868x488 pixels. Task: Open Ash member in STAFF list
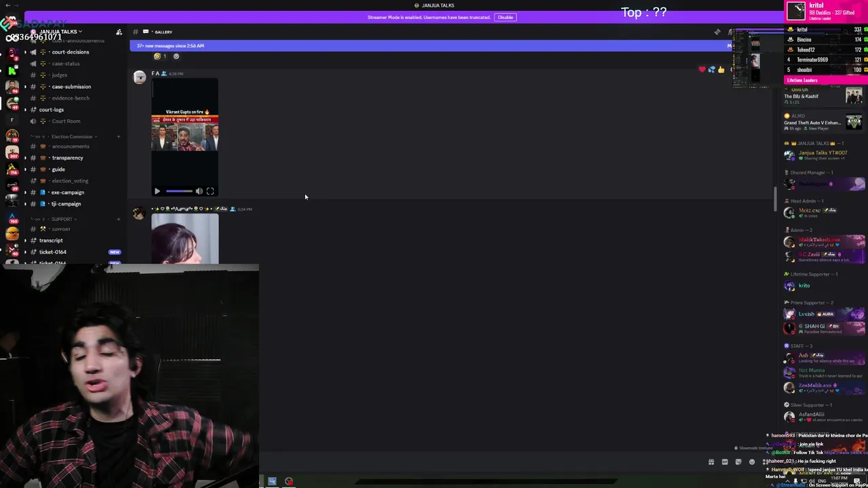[823, 358]
